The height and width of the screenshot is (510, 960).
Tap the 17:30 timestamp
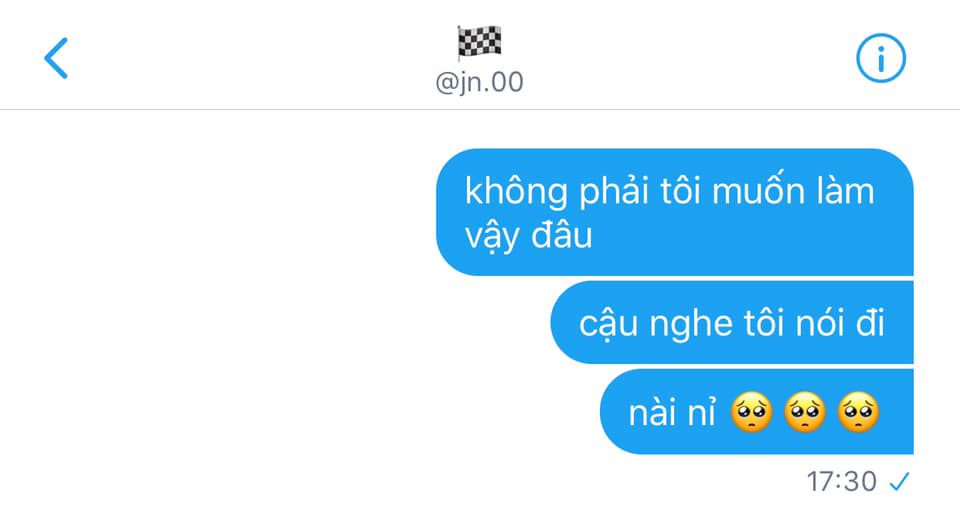click(x=841, y=482)
